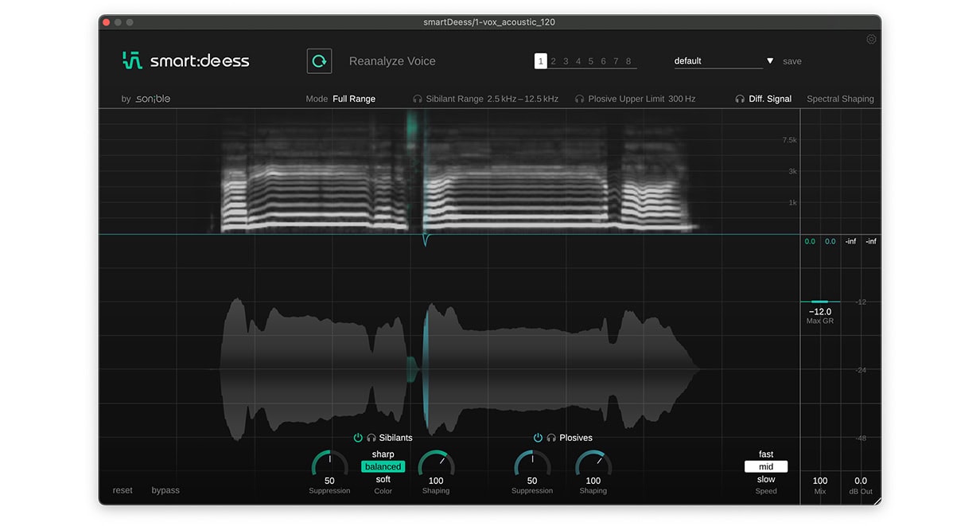Select preset slot 3
This screenshot has width=980, height=526.
point(566,61)
